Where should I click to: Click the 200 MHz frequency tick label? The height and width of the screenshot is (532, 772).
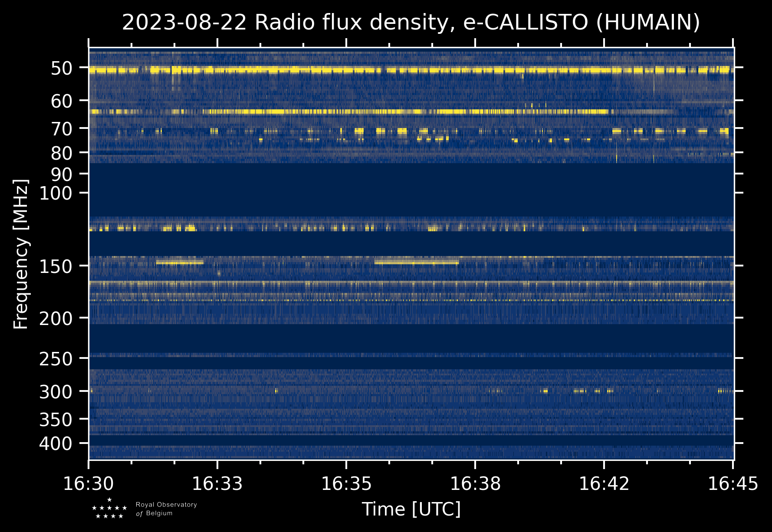pos(56,319)
